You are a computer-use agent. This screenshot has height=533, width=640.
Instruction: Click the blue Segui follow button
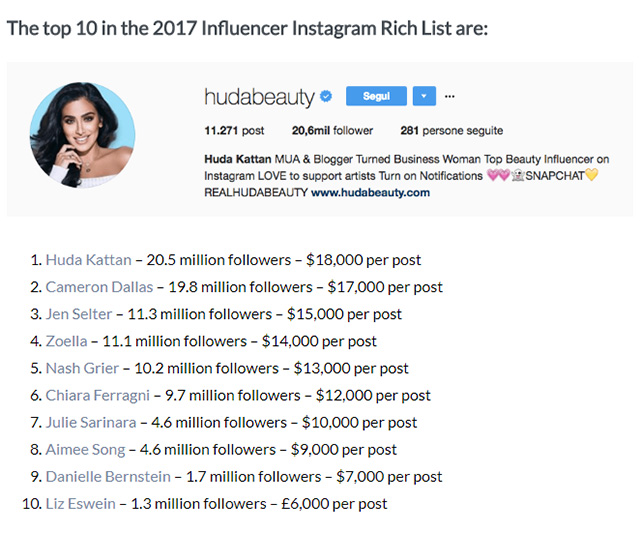click(x=376, y=96)
